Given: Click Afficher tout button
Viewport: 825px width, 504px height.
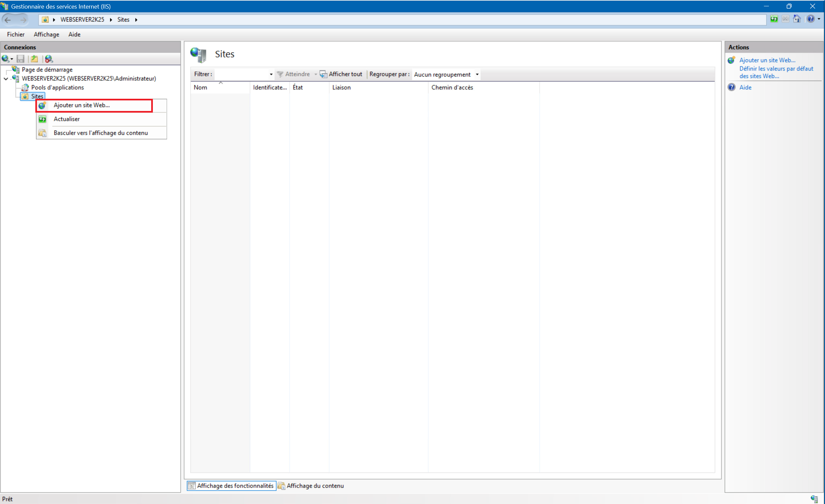Looking at the screenshot, I should pyautogui.click(x=341, y=74).
